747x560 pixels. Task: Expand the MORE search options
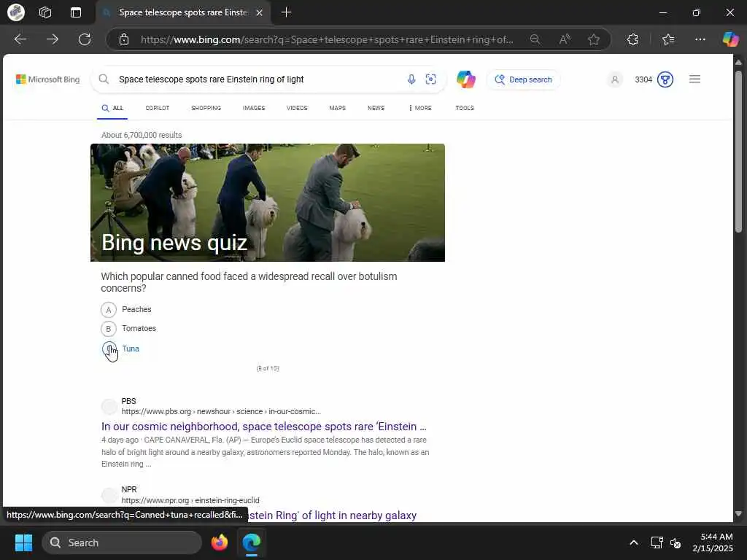[x=419, y=108]
